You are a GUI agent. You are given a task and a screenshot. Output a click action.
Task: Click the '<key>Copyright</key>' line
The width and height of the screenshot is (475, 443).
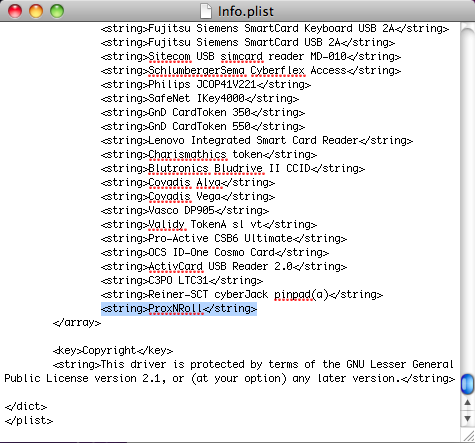click(x=113, y=351)
